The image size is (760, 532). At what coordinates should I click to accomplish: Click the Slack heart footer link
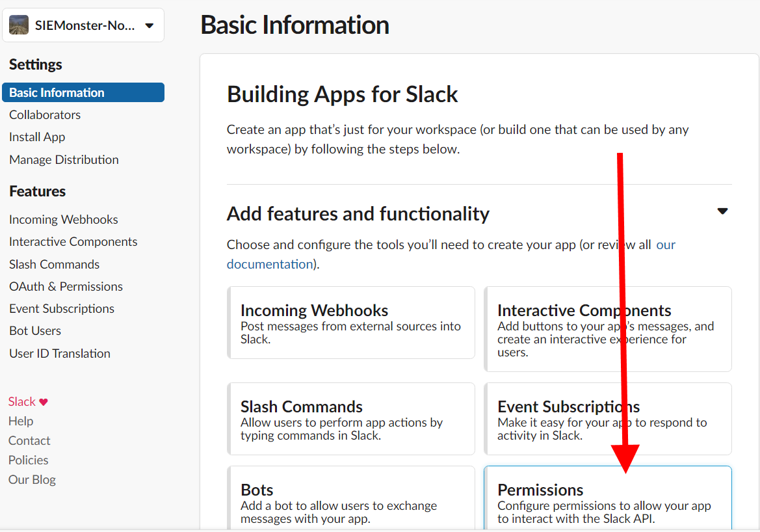click(28, 401)
